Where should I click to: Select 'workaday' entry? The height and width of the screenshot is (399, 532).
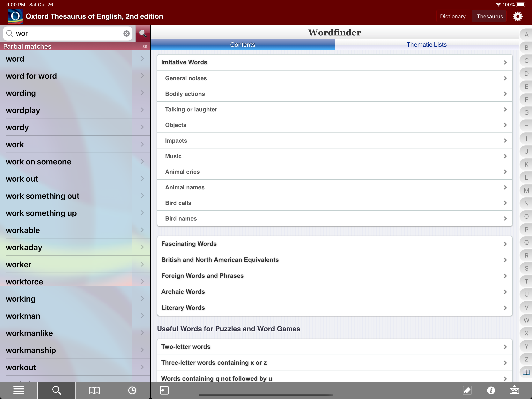[75, 247]
